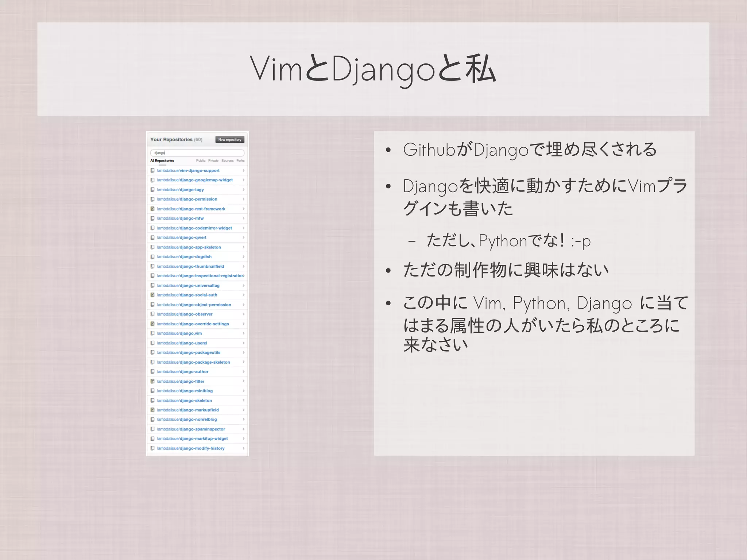
Task: Open lambdalisue/django-qwert link
Action: (182, 237)
